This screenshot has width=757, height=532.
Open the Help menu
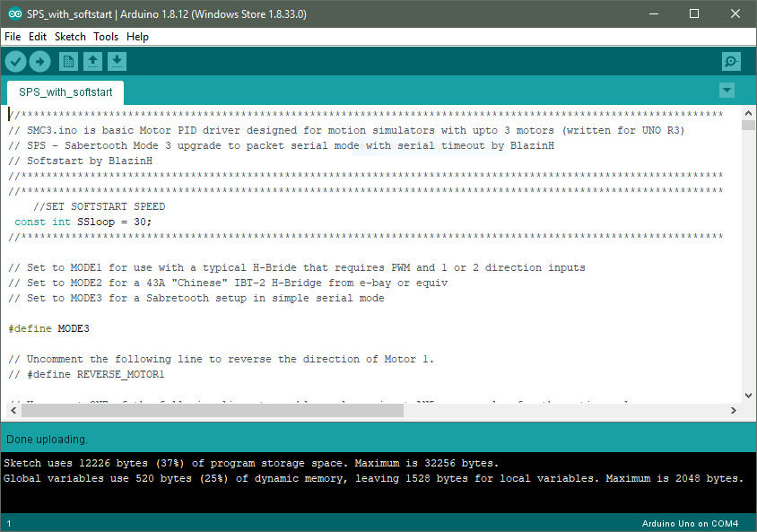pyautogui.click(x=137, y=37)
